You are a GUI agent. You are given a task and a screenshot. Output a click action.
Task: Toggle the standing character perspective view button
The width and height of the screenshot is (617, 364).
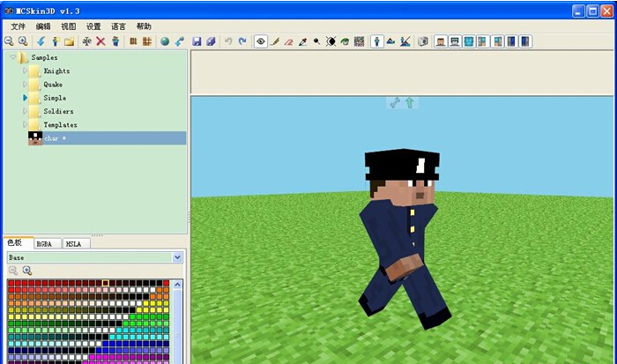pos(376,41)
